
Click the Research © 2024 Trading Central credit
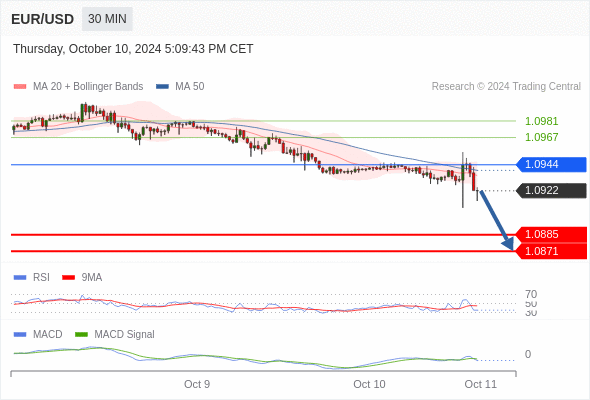coord(506,87)
